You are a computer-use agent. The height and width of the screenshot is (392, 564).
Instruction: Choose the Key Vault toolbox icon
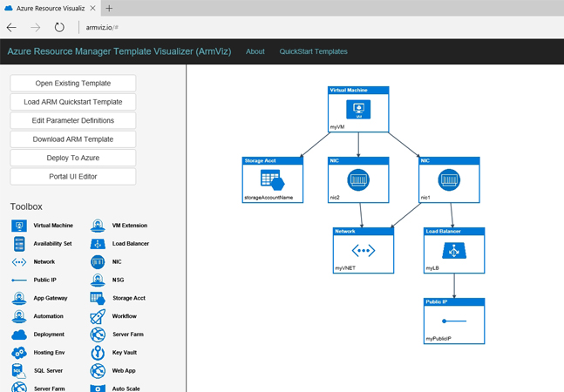98,353
